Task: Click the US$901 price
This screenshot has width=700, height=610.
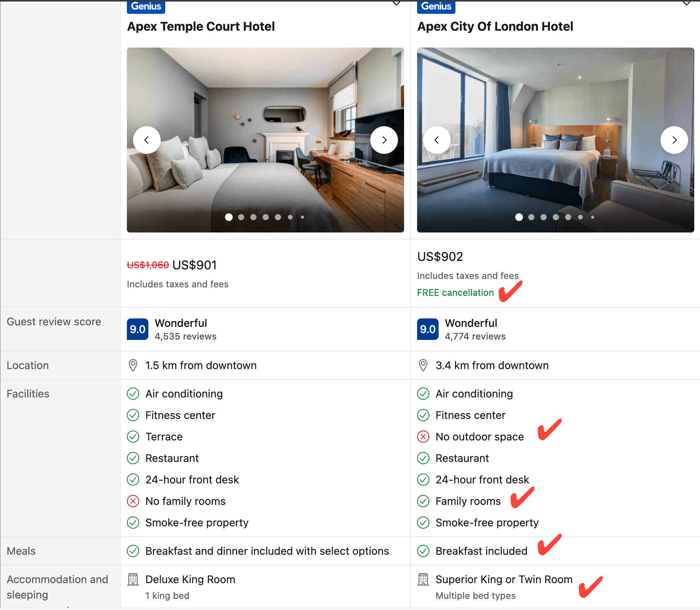Action: (195, 265)
